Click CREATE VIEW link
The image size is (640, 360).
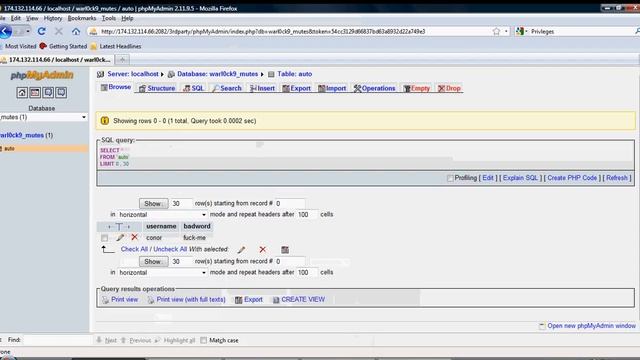[303, 300]
